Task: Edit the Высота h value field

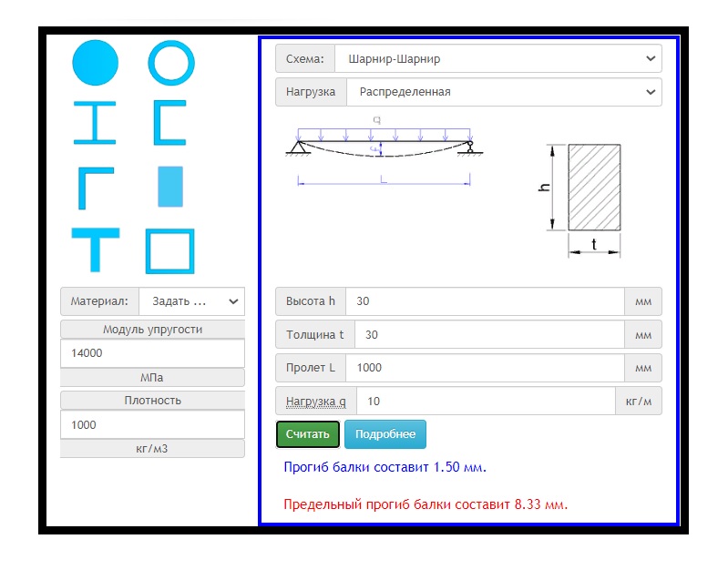Action: pyautogui.click(x=485, y=301)
